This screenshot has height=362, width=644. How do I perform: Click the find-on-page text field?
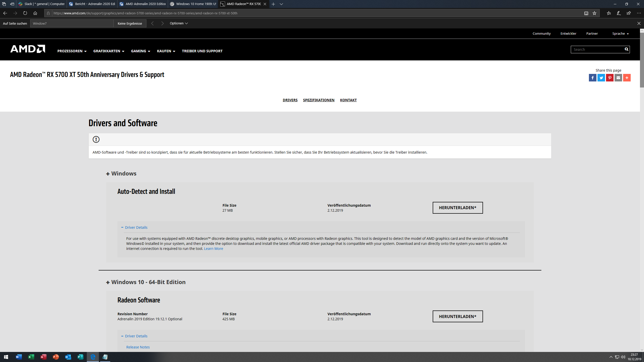pyautogui.click(x=72, y=23)
